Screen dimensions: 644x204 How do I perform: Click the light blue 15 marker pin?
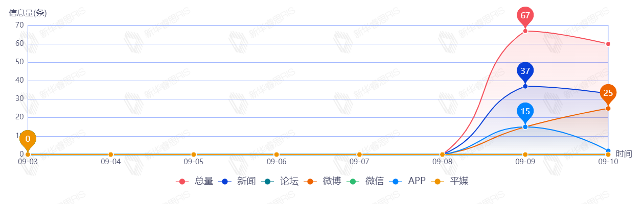click(525, 112)
